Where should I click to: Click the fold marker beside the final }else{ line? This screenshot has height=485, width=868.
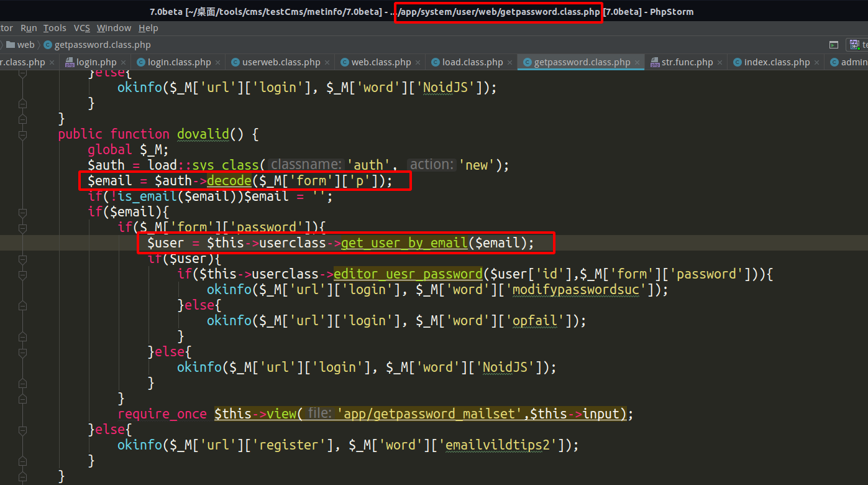[x=22, y=429]
